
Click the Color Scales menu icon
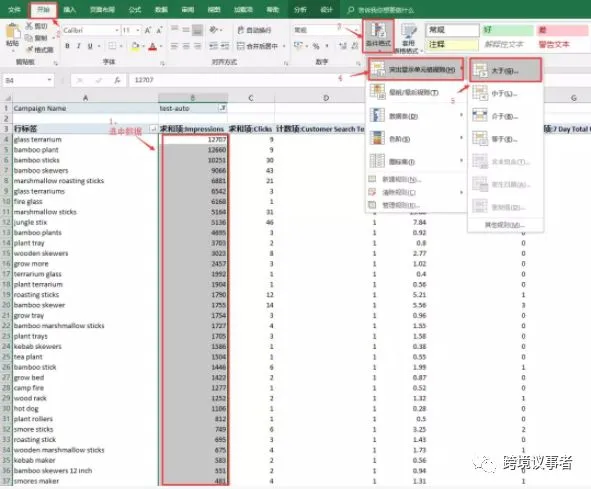pyautogui.click(x=377, y=138)
